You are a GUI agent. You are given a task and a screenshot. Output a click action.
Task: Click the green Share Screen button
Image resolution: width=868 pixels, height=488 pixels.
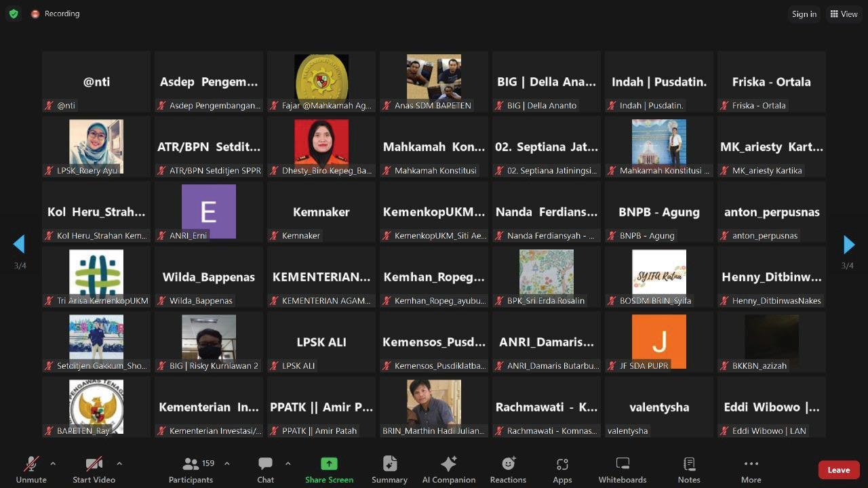click(x=329, y=470)
